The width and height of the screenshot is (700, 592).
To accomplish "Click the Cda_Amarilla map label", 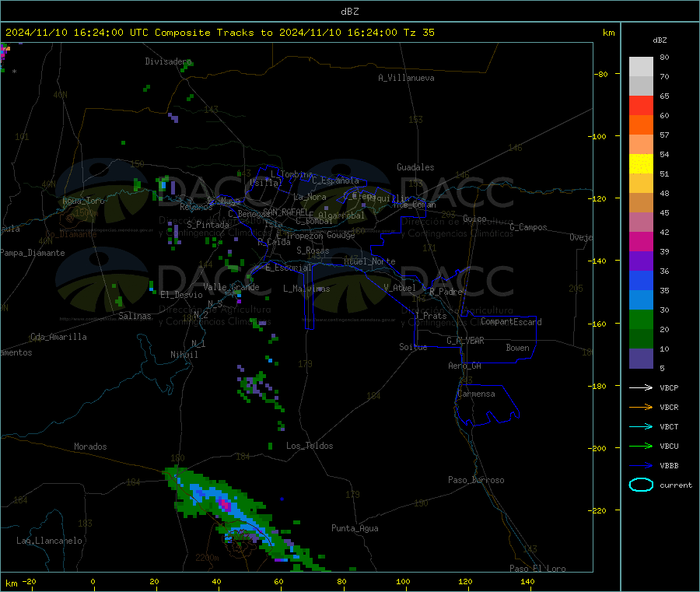I will click(58, 337).
